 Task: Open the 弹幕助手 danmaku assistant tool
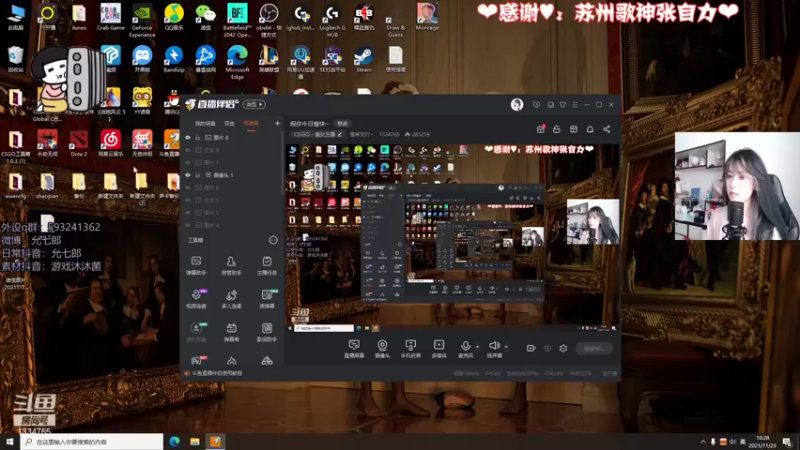coord(196,265)
